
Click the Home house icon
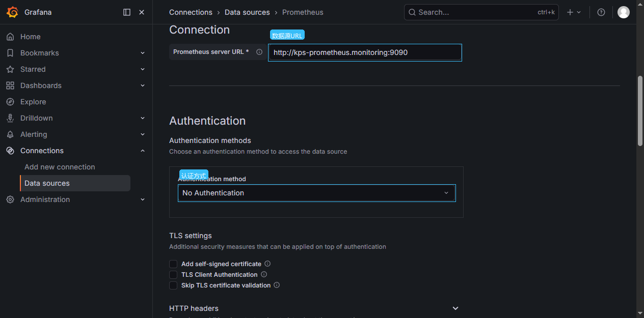point(10,37)
